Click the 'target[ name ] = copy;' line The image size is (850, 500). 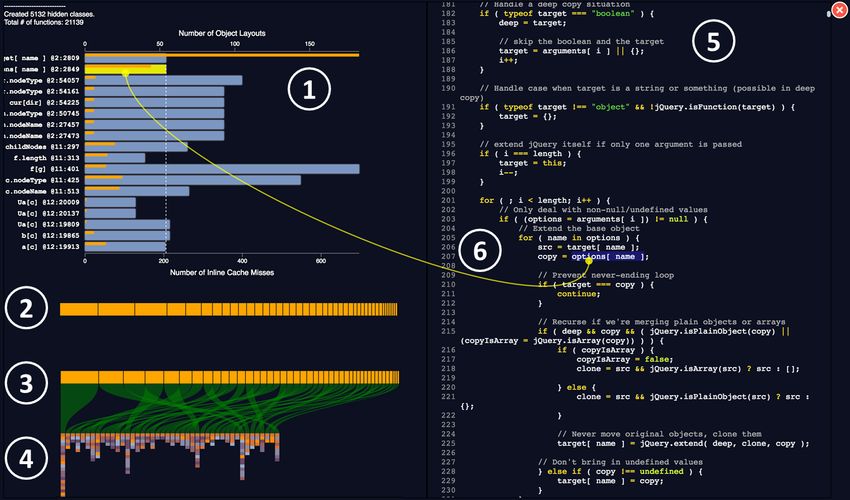click(610, 481)
